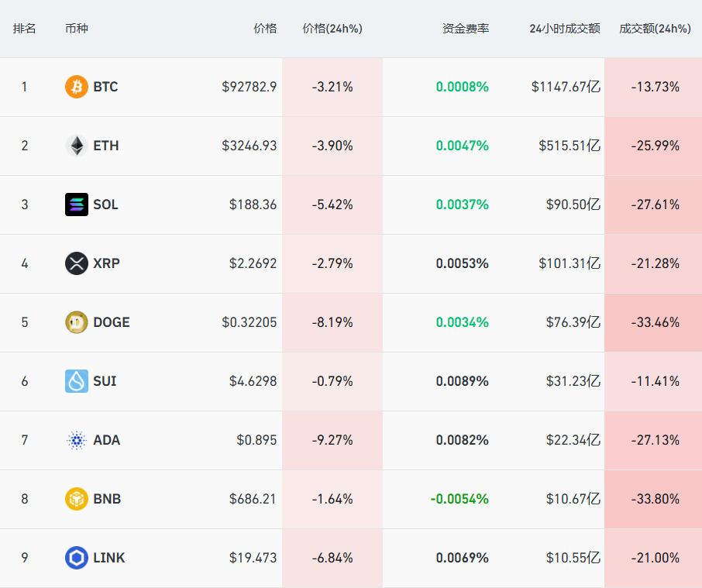702x588 pixels.
Task: Click the Chainlink hexagon logo icon
Action: coord(77,558)
